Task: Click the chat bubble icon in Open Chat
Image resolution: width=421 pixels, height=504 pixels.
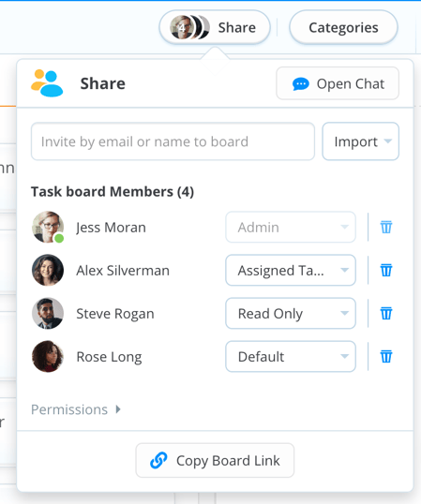Action: tap(301, 84)
